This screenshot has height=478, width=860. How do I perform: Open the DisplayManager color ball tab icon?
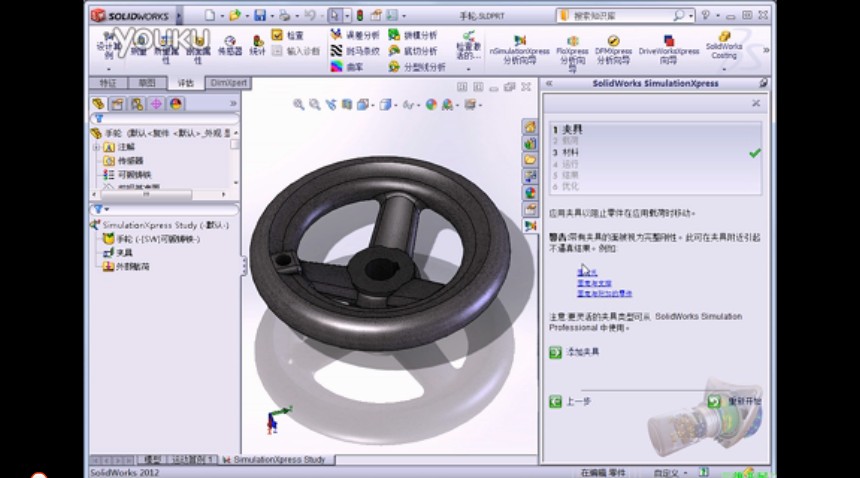(176, 104)
